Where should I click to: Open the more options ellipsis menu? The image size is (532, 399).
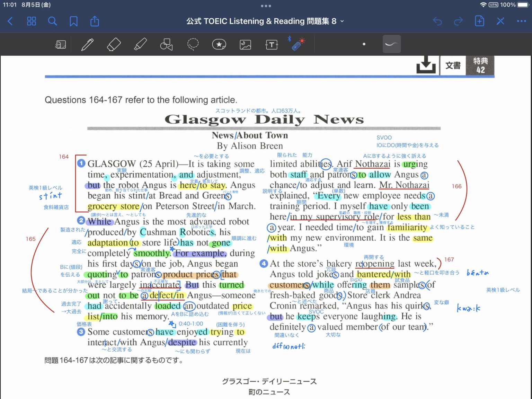pos(521,21)
